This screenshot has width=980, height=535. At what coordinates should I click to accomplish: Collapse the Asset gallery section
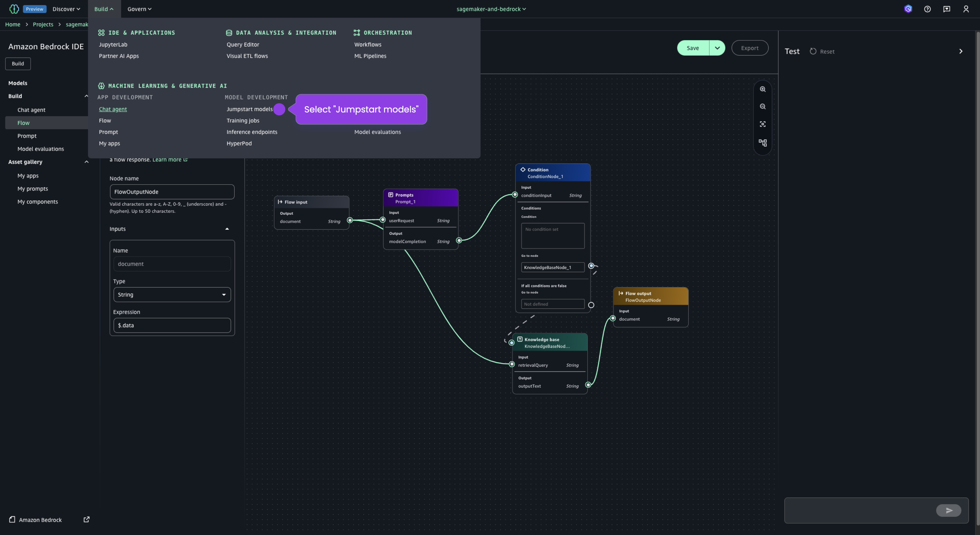(x=86, y=162)
